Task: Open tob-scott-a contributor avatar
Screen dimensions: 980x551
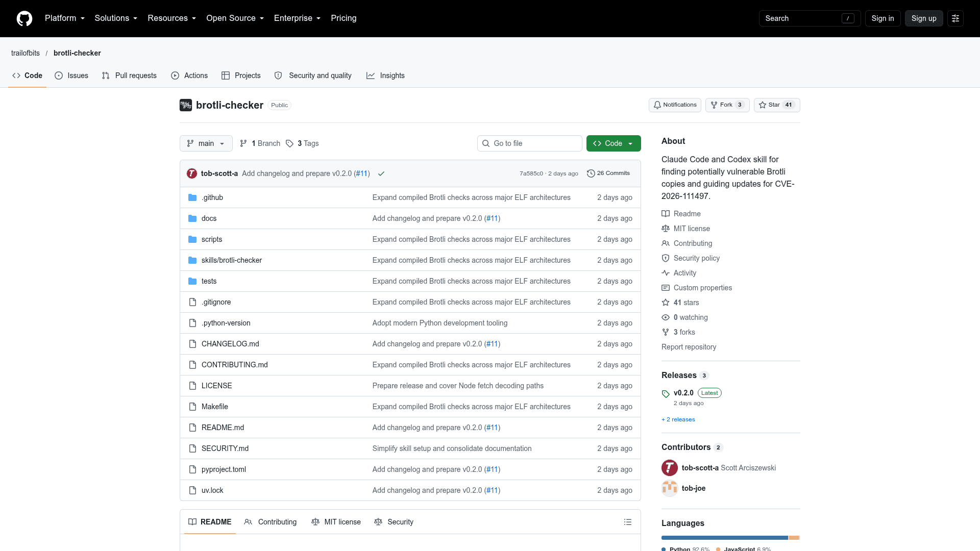Action: pyautogui.click(x=670, y=468)
